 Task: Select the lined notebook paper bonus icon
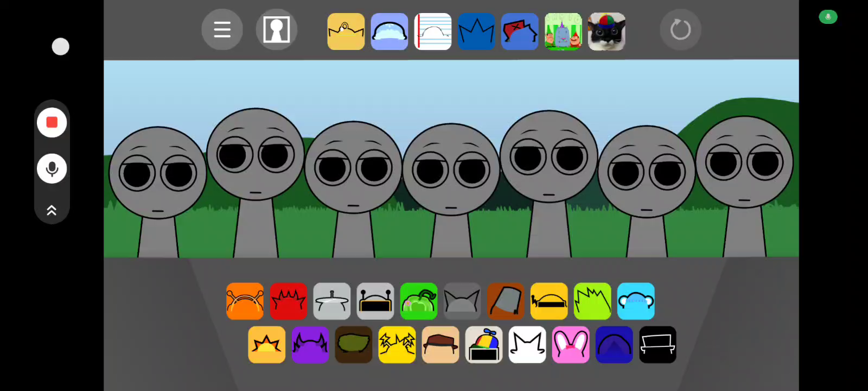coord(432,31)
